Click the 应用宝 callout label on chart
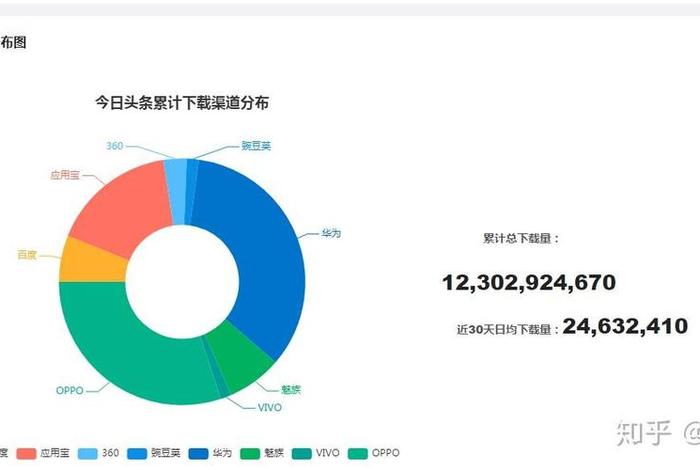 coord(65,175)
